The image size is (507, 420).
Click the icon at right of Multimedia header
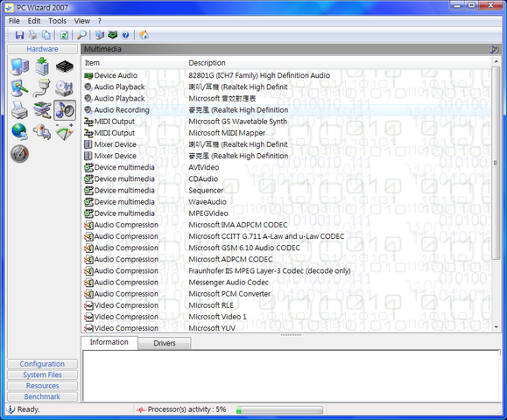coord(494,49)
